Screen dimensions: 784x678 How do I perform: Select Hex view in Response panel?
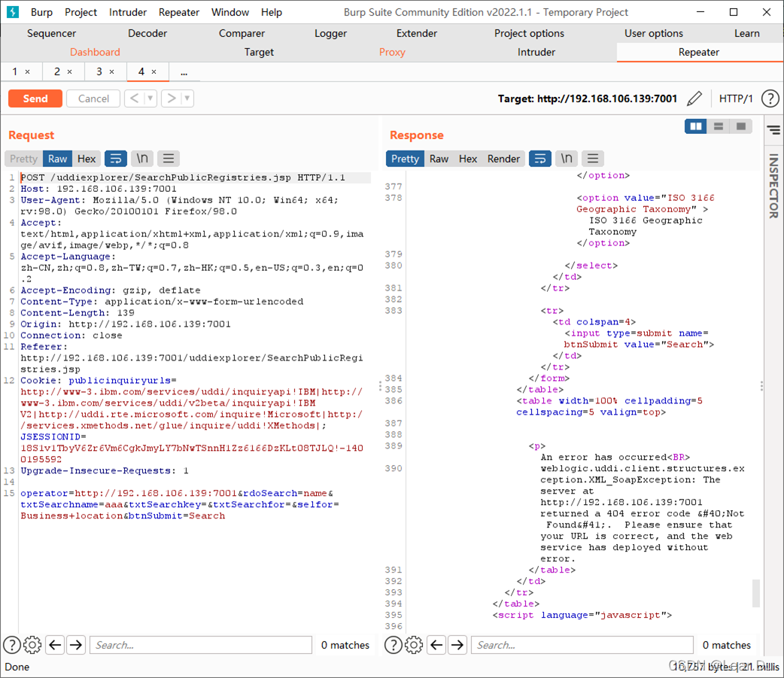coord(468,159)
